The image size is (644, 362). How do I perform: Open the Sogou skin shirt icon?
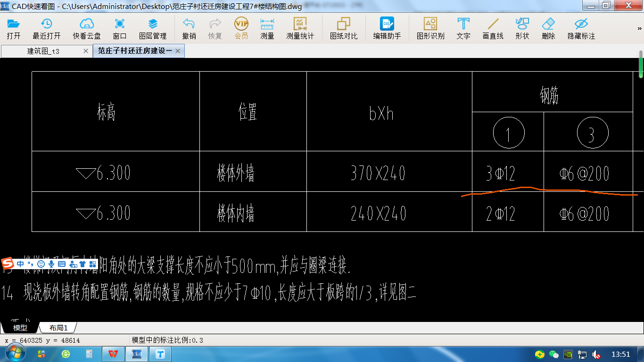click(x=83, y=263)
